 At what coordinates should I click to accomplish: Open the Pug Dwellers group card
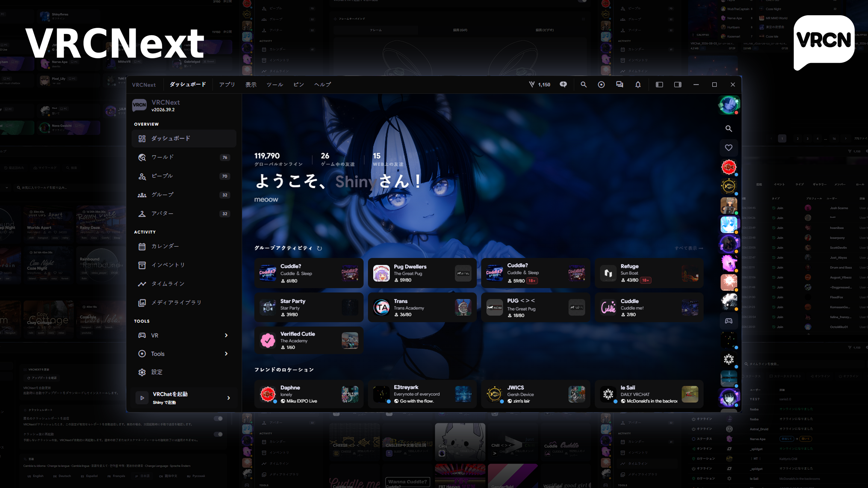click(x=422, y=273)
